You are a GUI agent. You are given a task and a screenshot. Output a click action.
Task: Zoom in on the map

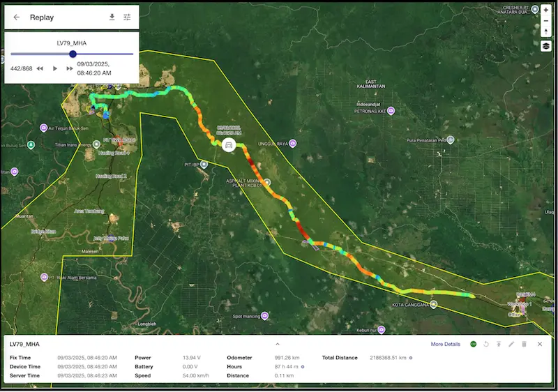click(546, 10)
